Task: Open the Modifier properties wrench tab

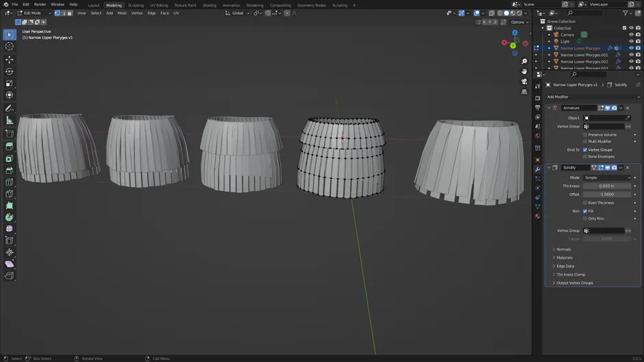Action: click(x=538, y=169)
